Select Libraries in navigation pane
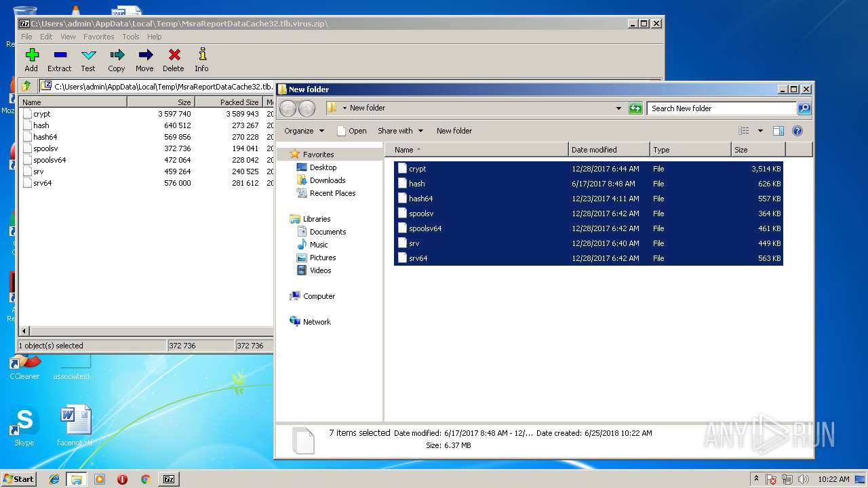 [311, 219]
